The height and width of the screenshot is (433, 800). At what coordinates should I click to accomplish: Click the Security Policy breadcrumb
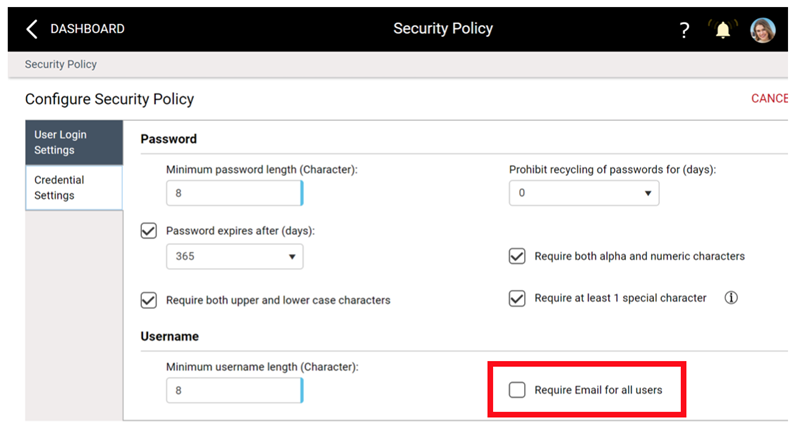(x=61, y=64)
